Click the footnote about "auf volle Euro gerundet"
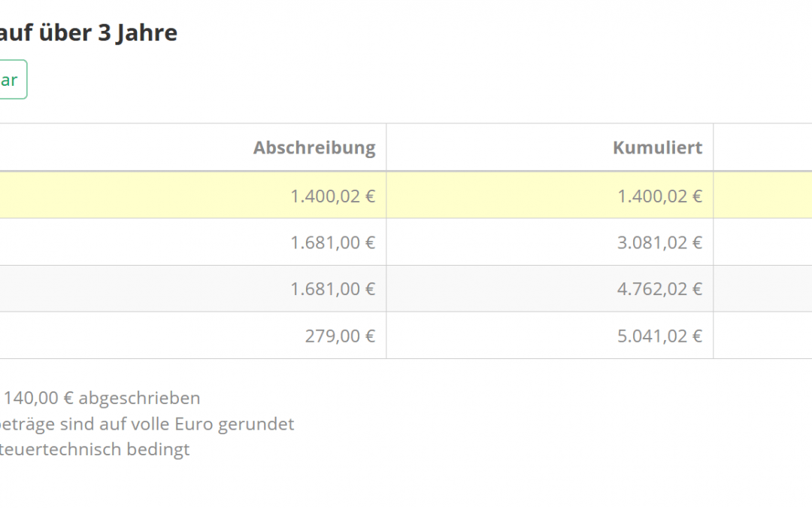 coord(147,424)
